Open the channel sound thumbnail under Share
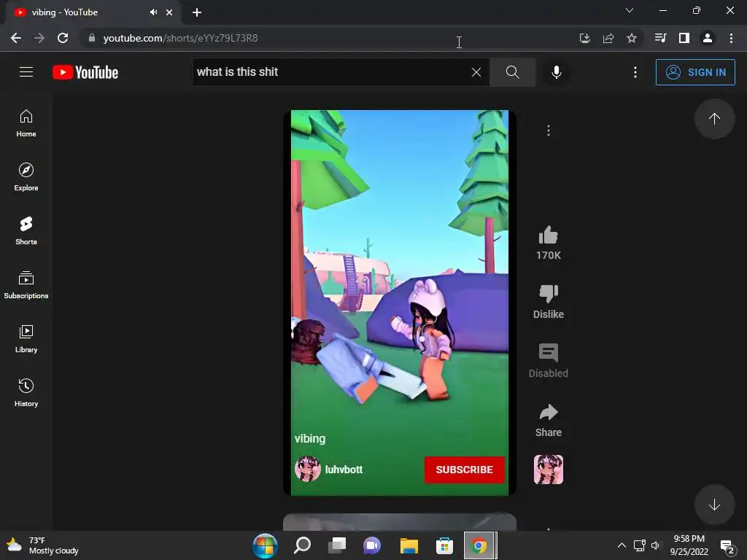 [x=549, y=470]
